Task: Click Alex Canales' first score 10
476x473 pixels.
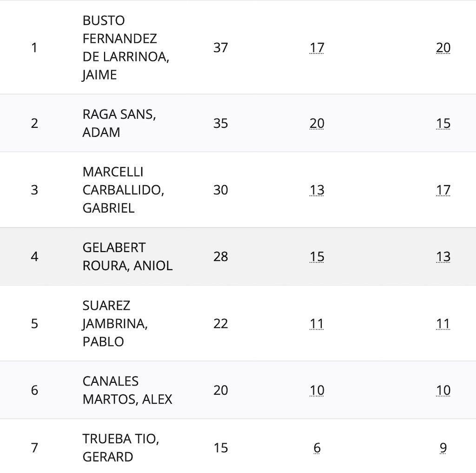Action: [x=317, y=390]
